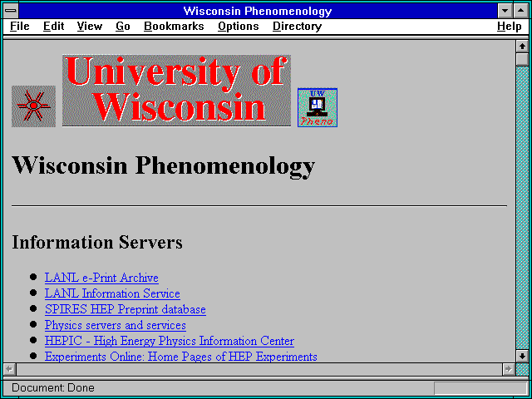The width and height of the screenshot is (532, 399).
Task: Click the University of Wisconsin banner image
Action: click(176, 91)
